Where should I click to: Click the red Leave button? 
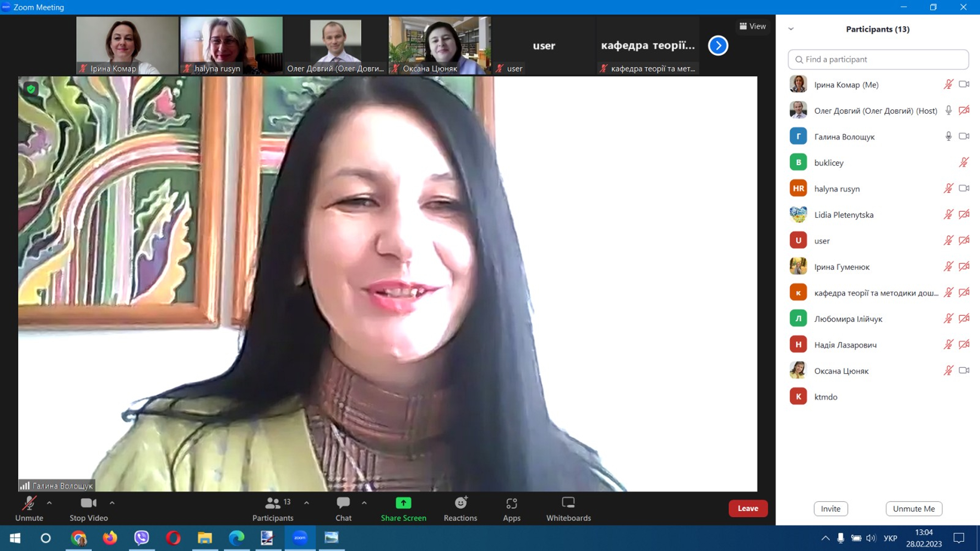(748, 508)
